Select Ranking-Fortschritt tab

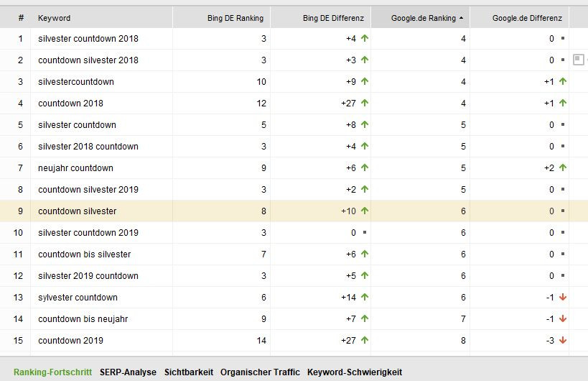pos(52,372)
